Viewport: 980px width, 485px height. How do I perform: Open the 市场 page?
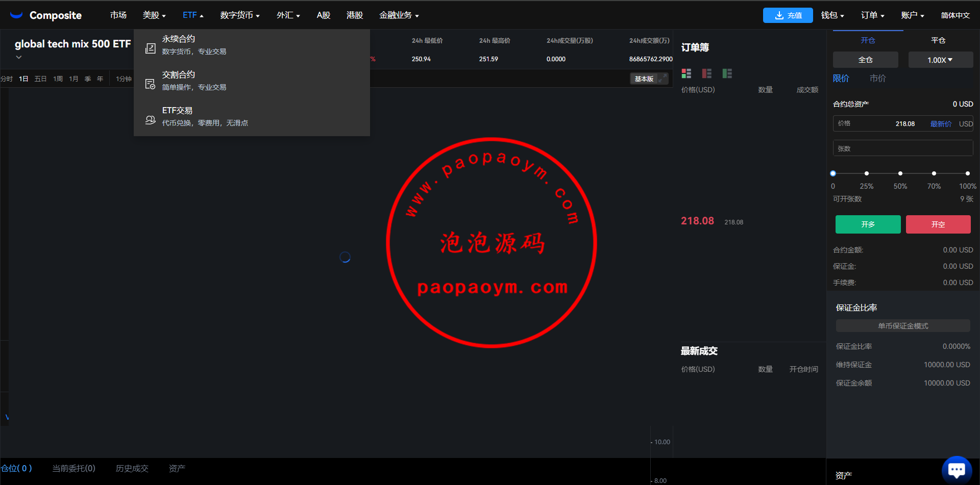[118, 15]
